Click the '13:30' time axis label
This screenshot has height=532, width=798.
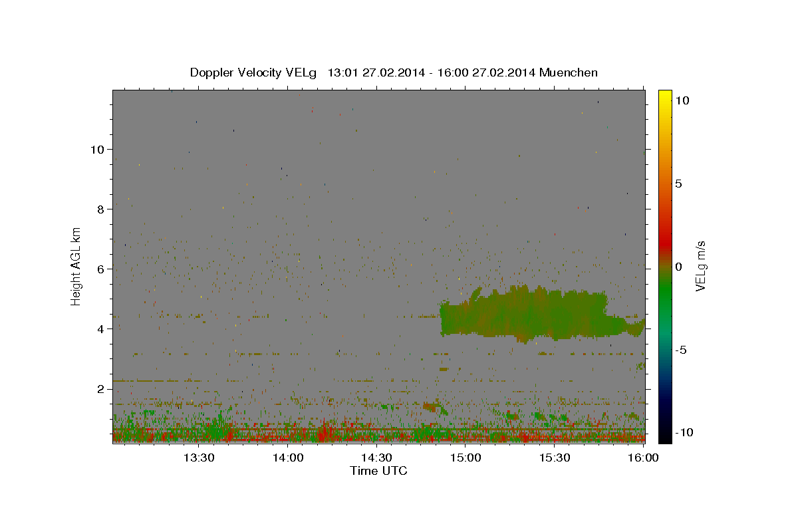click(x=198, y=458)
